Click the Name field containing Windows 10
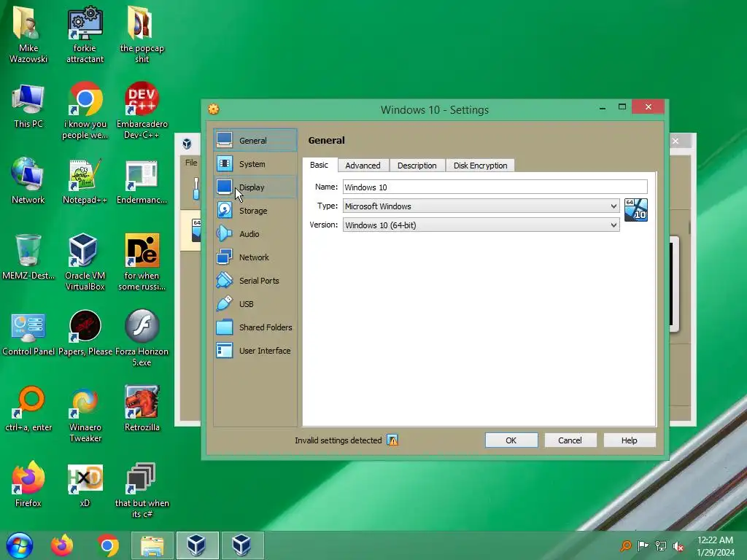The image size is (747, 560). [495, 187]
